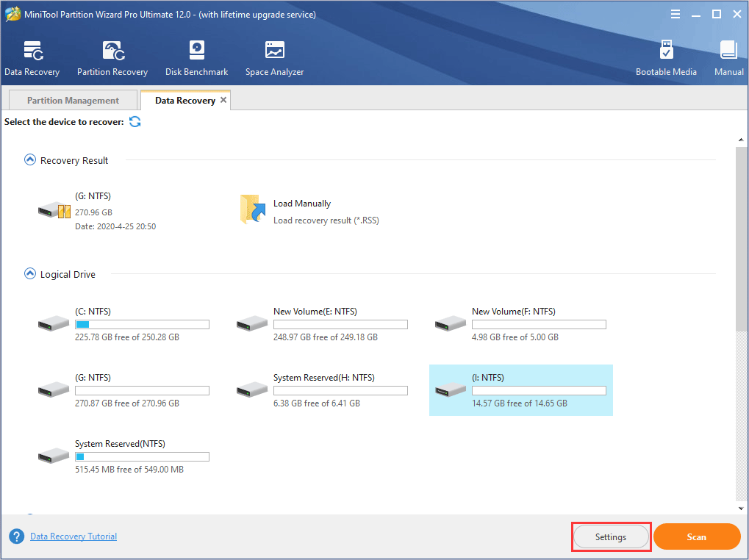Click '4.98 GB free of 5.00 GB' text
Image resolution: width=749 pixels, height=560 pixels.
pyautogui.click(x=515, y=337)
